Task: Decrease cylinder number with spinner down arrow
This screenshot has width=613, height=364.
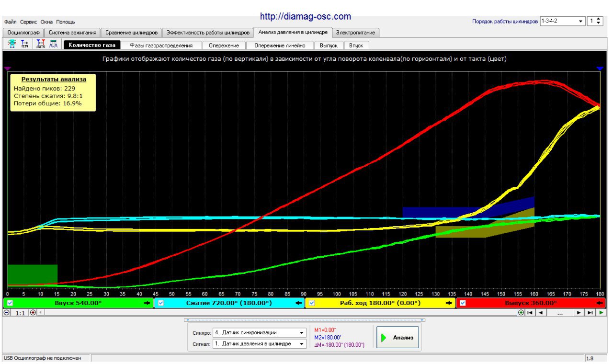Action: 599,23
